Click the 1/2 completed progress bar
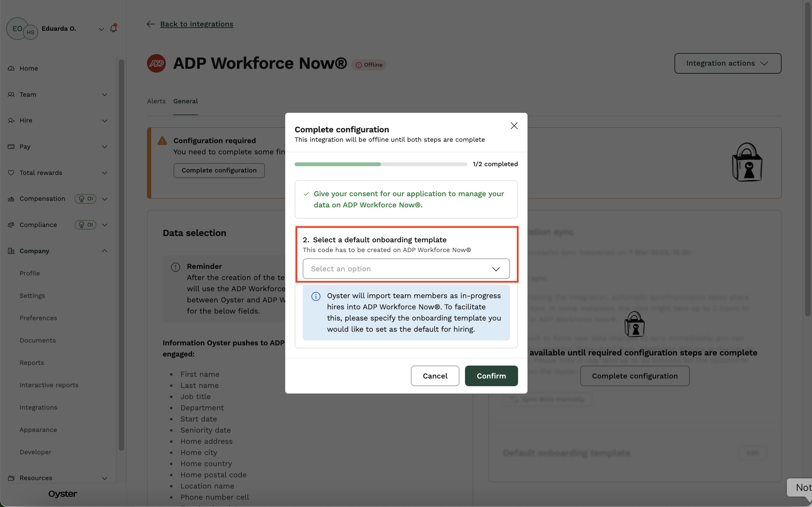 381,164
